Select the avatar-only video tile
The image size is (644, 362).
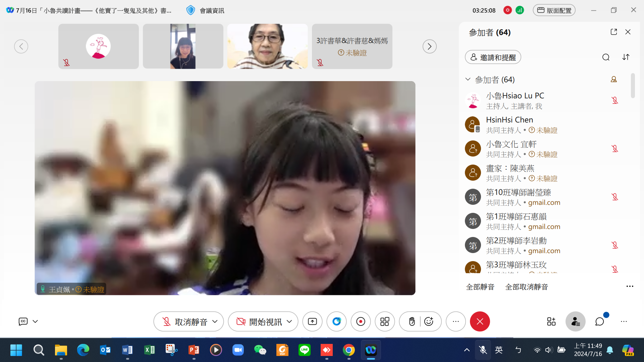[99, 46]
